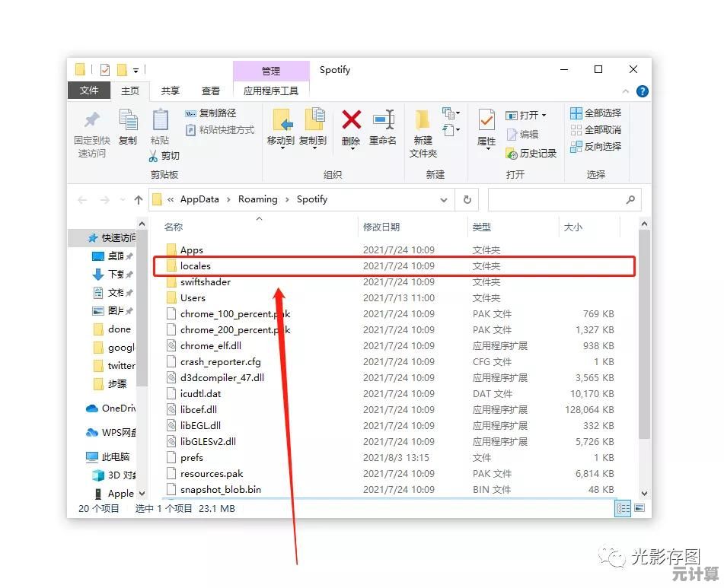Screen dimensions: 724x588
Task: Open the New Item dropdown in the ribbon
Action: pyautogui.click(x=451, y=113)
